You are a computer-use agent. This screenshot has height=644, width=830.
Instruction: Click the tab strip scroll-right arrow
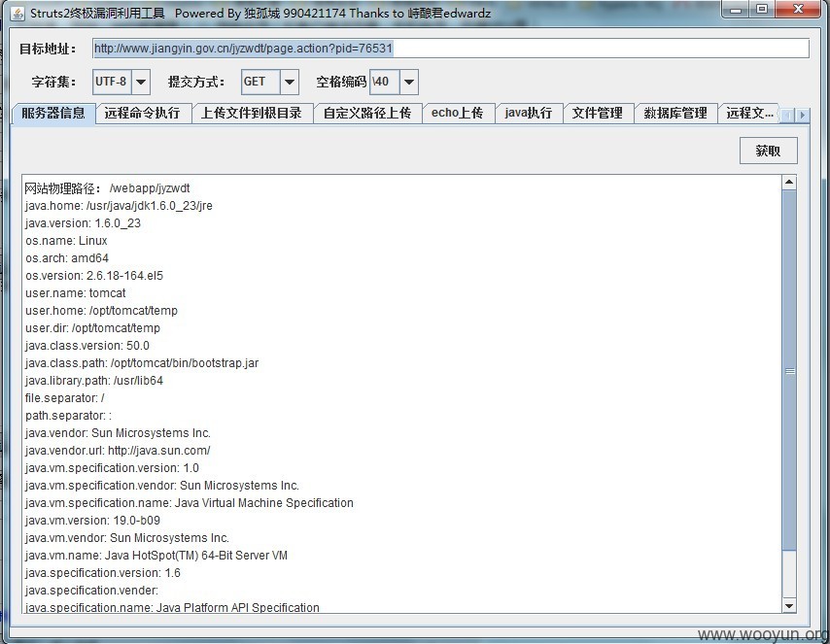pos(803,115)
